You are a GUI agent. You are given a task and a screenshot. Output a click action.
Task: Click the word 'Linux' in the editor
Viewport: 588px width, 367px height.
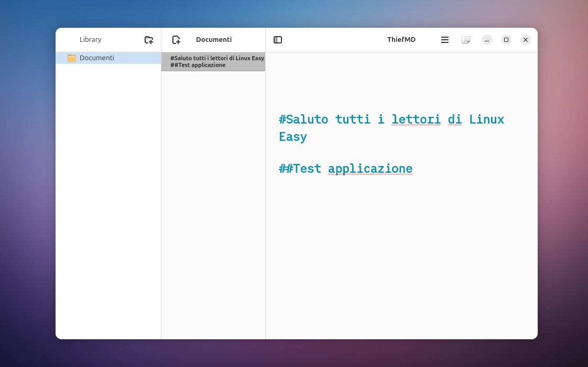486,119
